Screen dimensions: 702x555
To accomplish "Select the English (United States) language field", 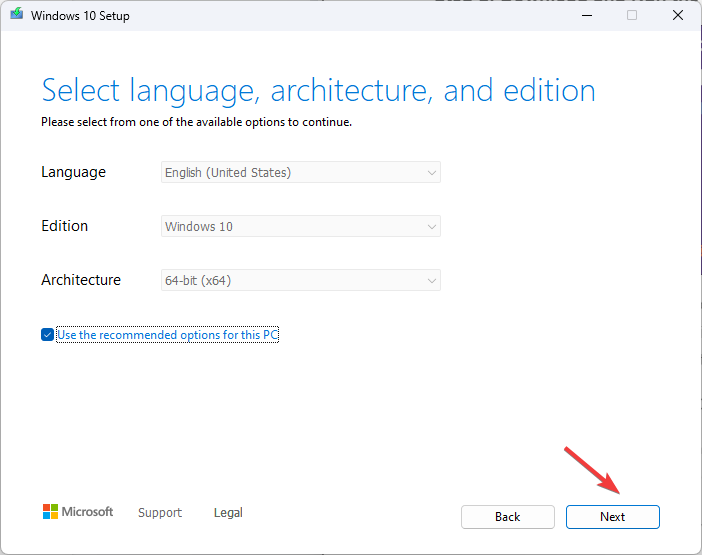I will (x=290, y=173).
